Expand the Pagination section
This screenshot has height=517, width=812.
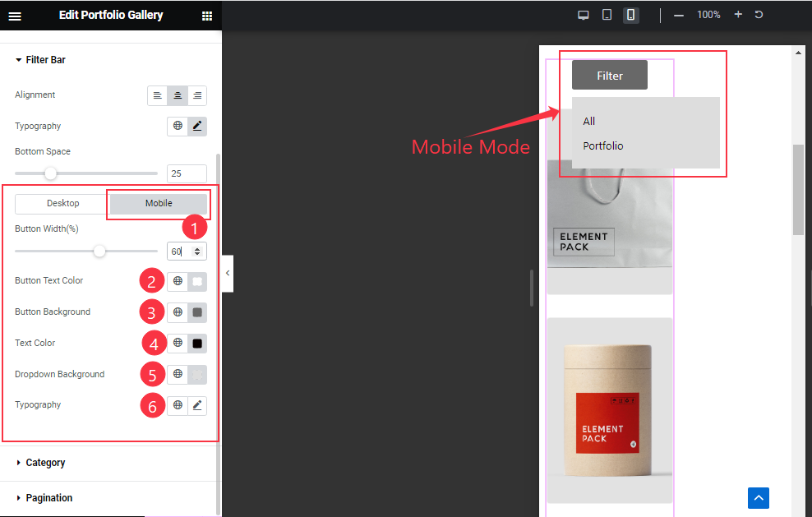click(x=44, y=498)
